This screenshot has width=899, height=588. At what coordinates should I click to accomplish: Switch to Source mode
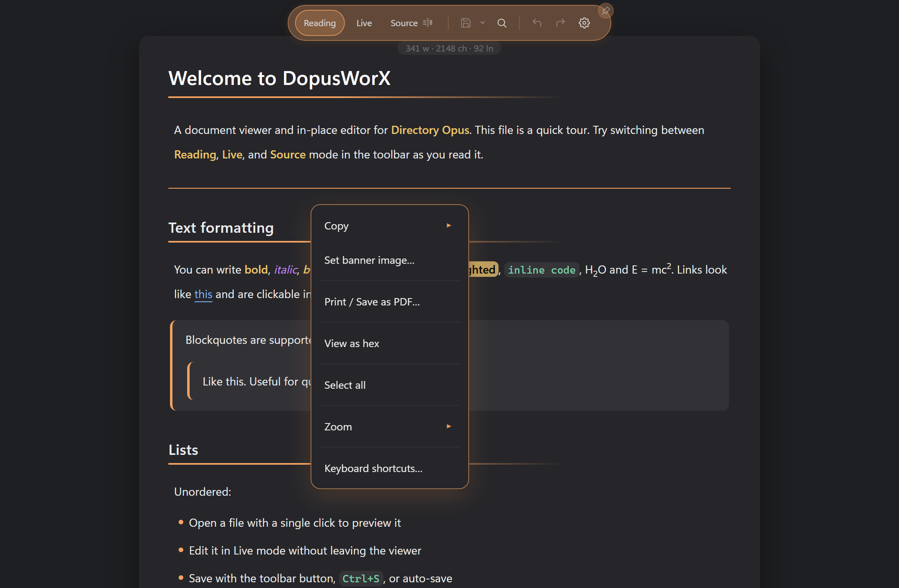tap(404, 23)
